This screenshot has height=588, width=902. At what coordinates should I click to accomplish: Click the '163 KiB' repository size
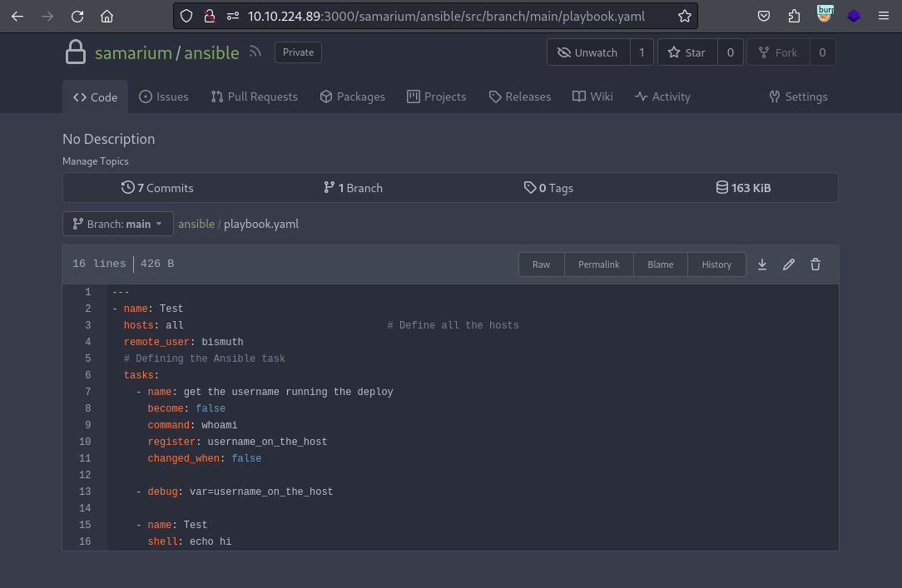tap(743, 188)
